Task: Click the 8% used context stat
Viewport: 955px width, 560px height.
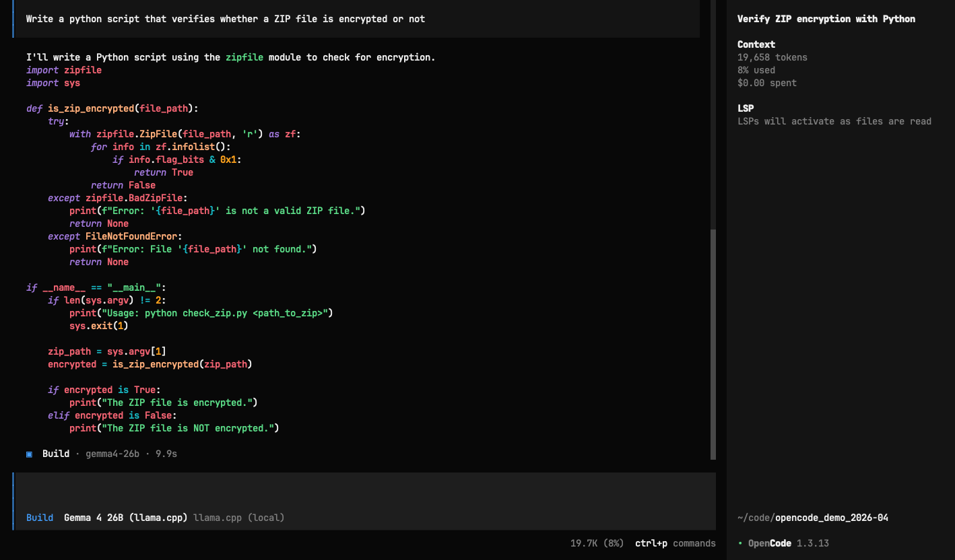Action: [756, 70]
